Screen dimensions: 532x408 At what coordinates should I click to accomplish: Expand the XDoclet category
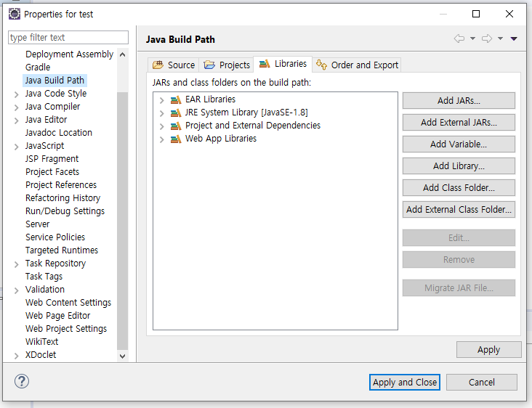tap(16, 356)
